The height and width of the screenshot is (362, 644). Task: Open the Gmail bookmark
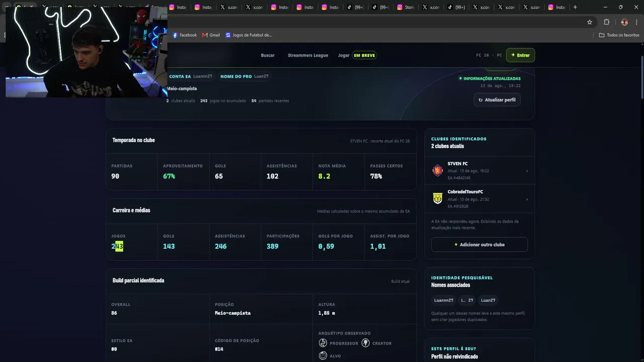coord(211,35)
